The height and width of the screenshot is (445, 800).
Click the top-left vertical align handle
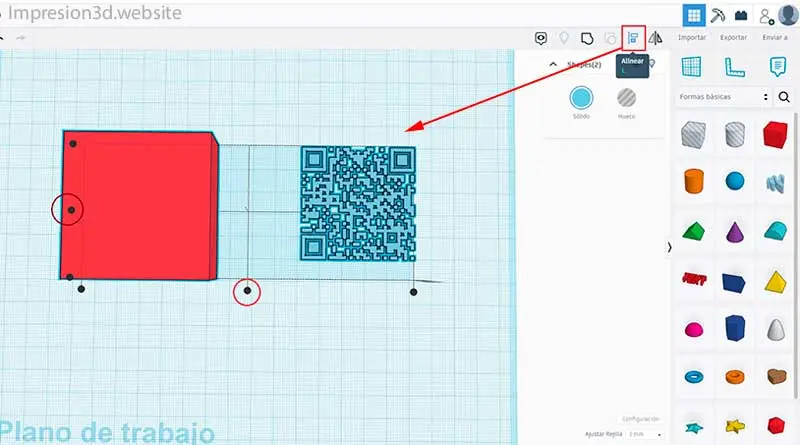tap(73, 144)
